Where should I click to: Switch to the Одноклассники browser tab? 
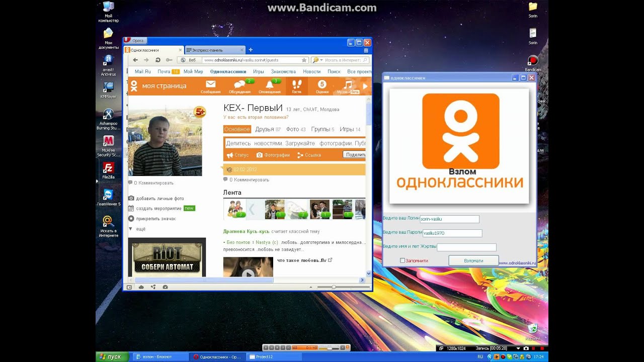tap(154, 50)
